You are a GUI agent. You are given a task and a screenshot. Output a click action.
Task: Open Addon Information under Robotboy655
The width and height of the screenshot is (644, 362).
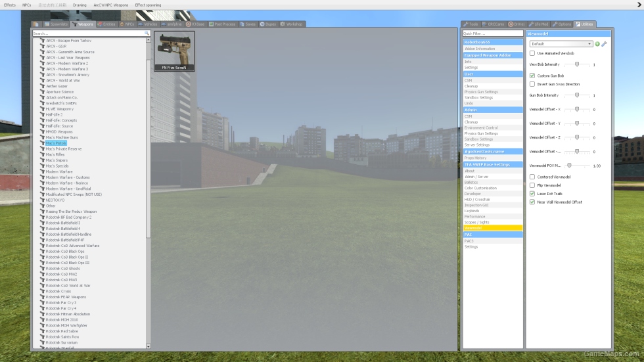pyautogui.click(x=493, y=49)
